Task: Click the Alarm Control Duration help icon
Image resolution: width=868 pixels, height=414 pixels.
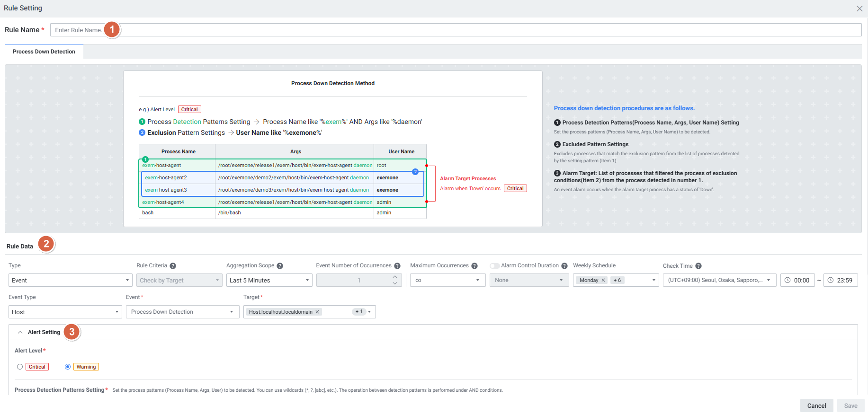Action: pos(564,266)
